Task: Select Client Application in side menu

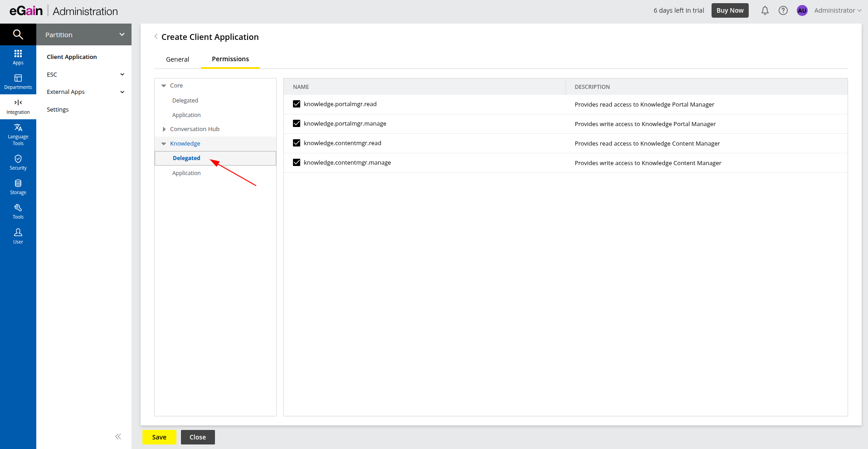Action: click(x=72, y=57)
